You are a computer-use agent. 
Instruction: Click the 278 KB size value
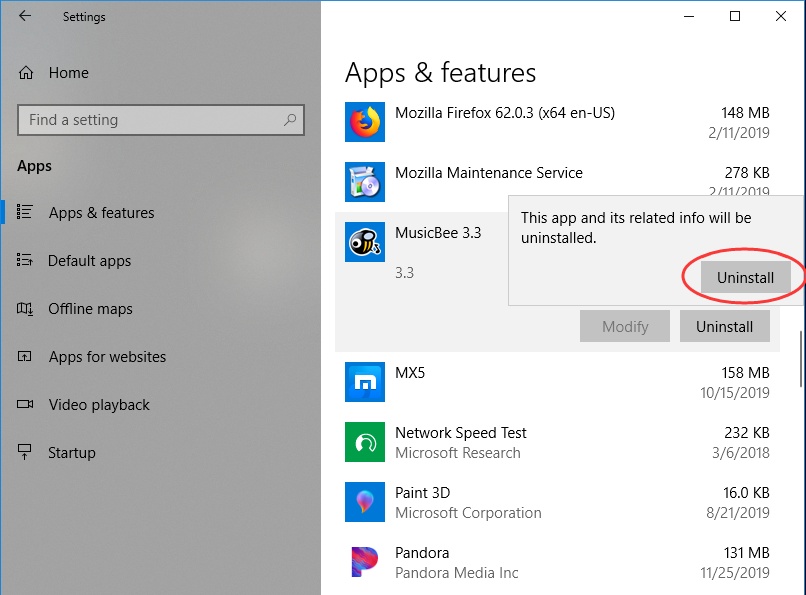click(x=747, y=173)
